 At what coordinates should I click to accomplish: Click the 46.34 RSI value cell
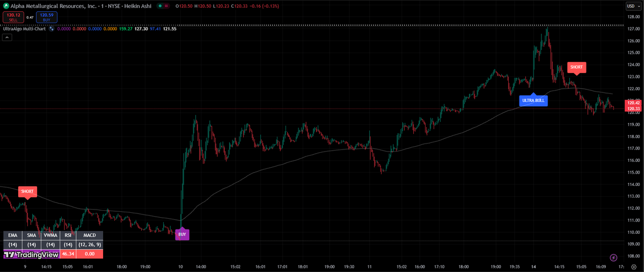pyautogui.click(x=68, y=254)
